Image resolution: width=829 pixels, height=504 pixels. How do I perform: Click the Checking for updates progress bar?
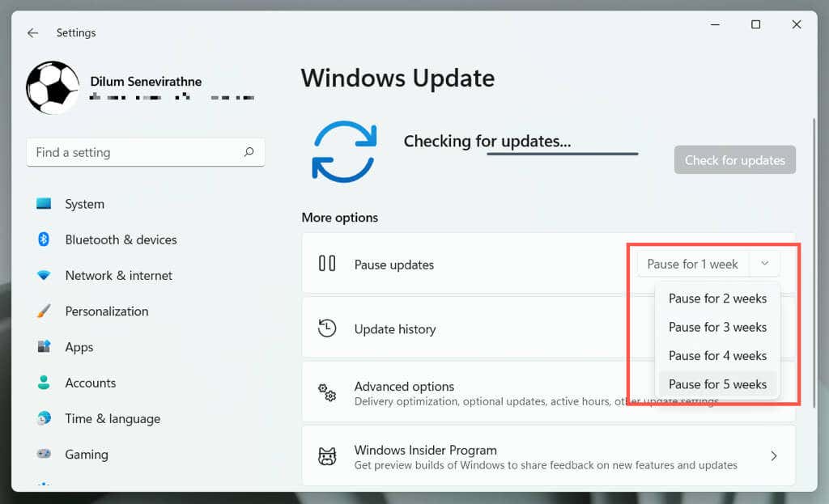pyautogui.click(x=562, y=153)
